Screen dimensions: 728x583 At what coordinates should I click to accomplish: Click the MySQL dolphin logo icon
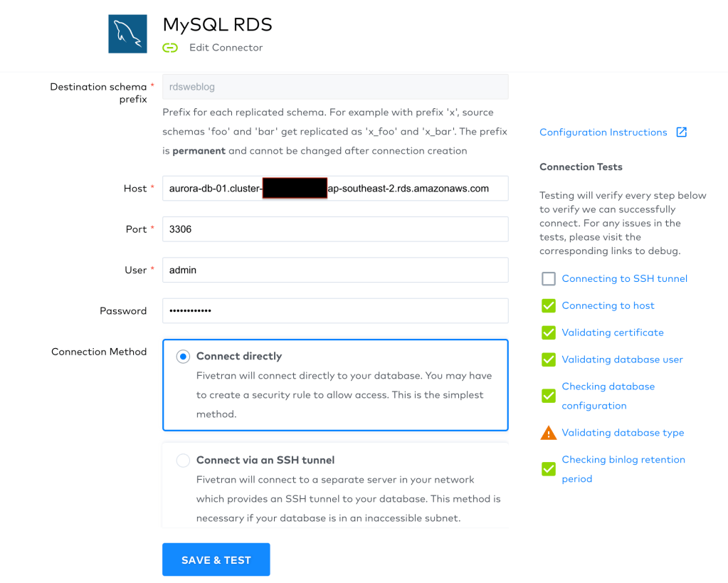tap(127, 33)
